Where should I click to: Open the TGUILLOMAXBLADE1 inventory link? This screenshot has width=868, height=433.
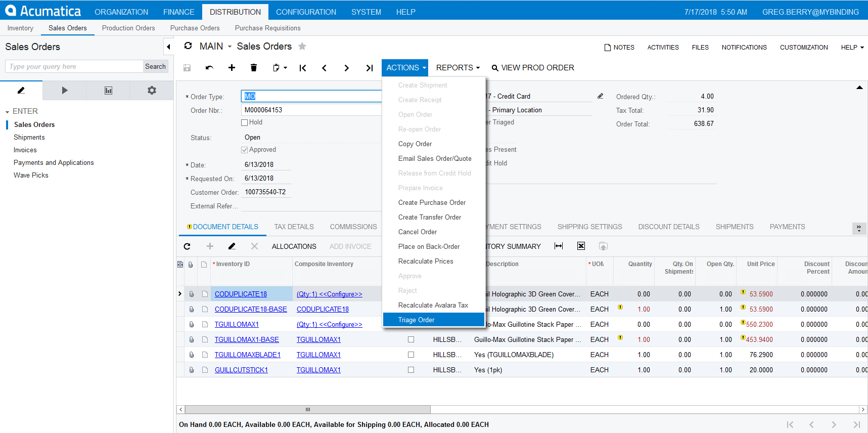[248, 355]
